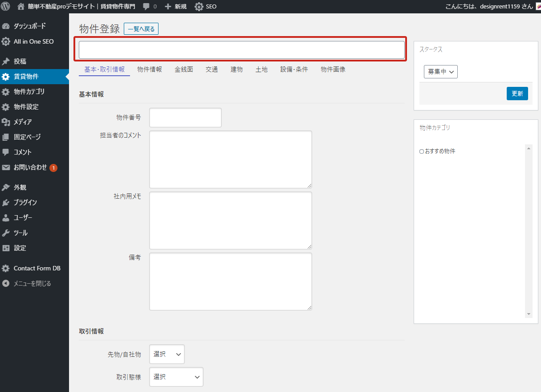
Task: Click the comments bubble icon in the top bar
Action: coord(146,7)
